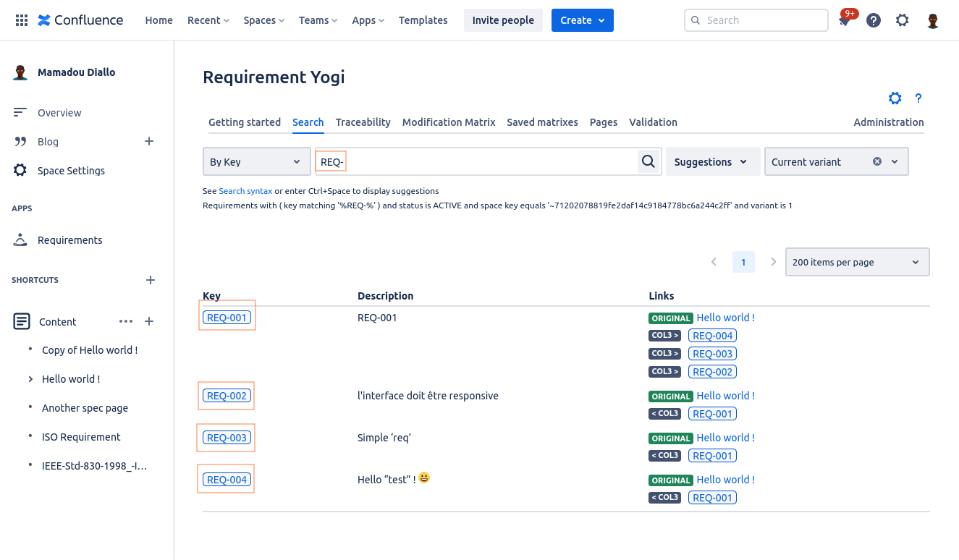Add a shortcut with the plus icon
The height and width of the screenshot is (560, 959).
click(151, 280)
